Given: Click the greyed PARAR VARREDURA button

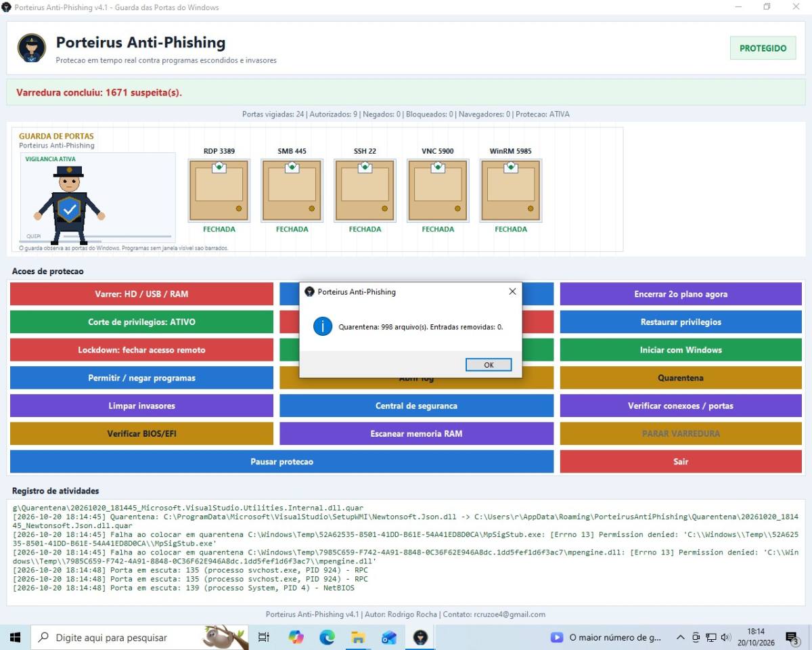Looking at the screenshot, I should pyautogui.click(x=681, y=433).
